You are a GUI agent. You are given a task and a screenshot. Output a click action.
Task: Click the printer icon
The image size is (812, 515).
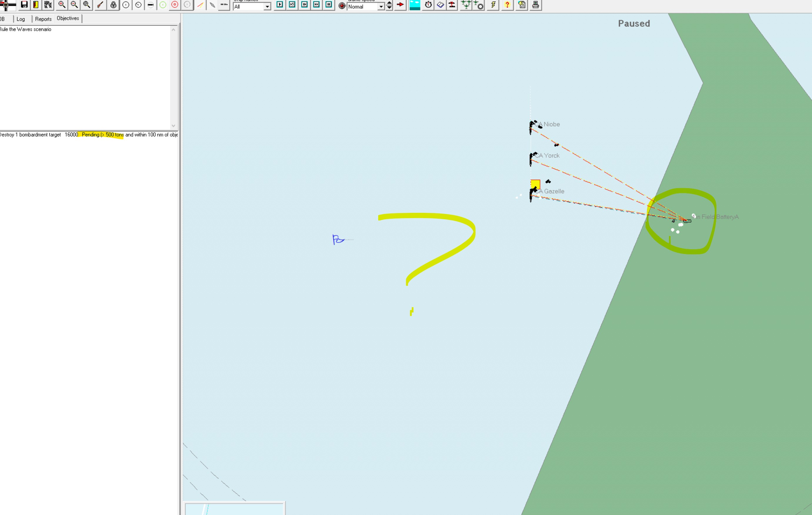(536, 5)
